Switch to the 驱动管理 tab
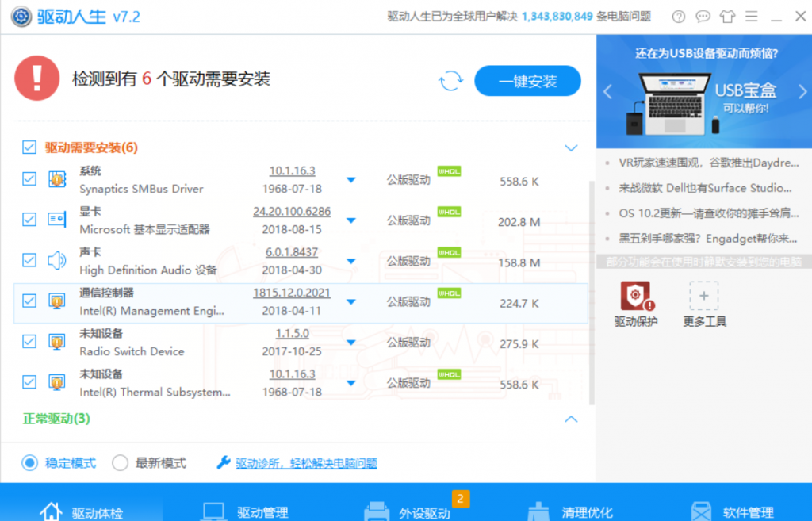The image size is (812, 521). pos(245,511)
